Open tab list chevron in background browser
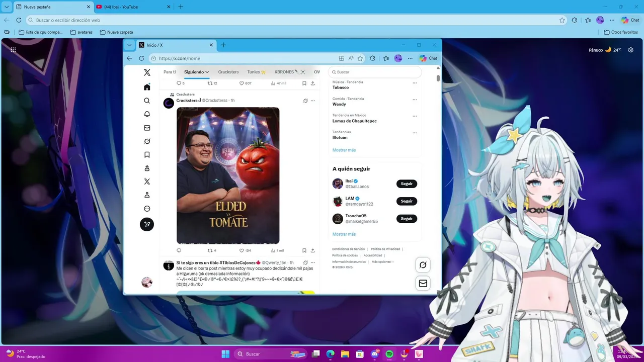 coord(7,7)
